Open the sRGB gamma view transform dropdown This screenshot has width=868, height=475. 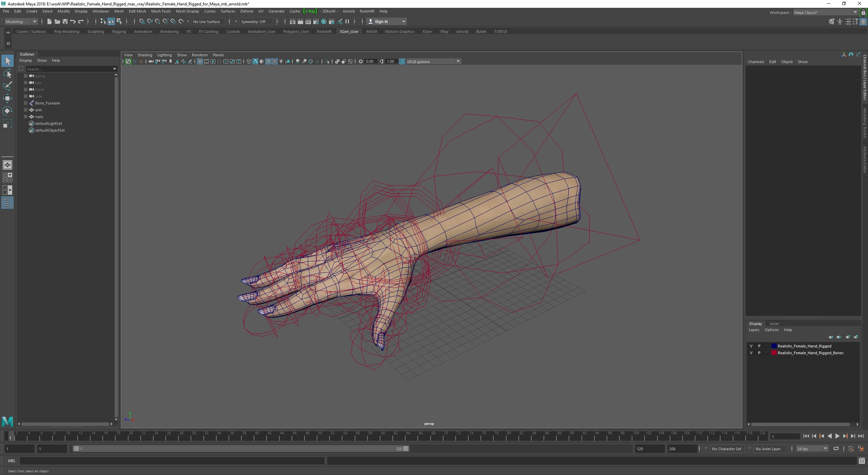pos(433,61)
